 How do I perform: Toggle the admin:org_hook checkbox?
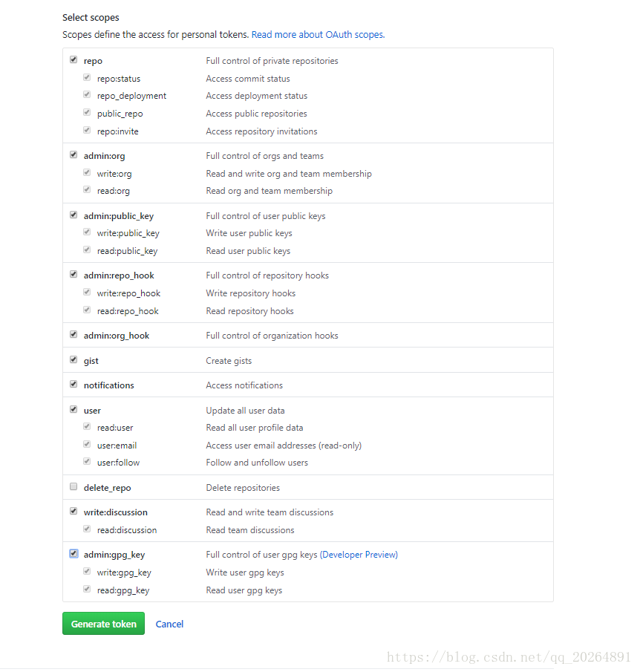click(74, 334)
